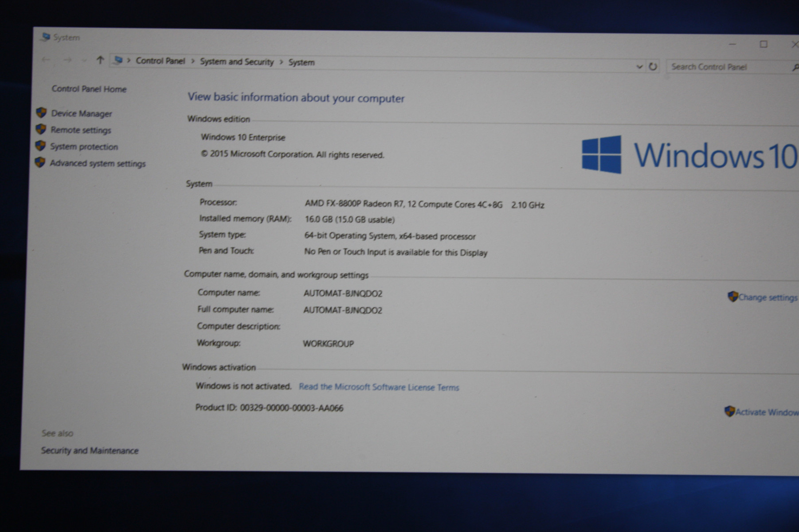Click the Change settings link

(x=768, y=297)
